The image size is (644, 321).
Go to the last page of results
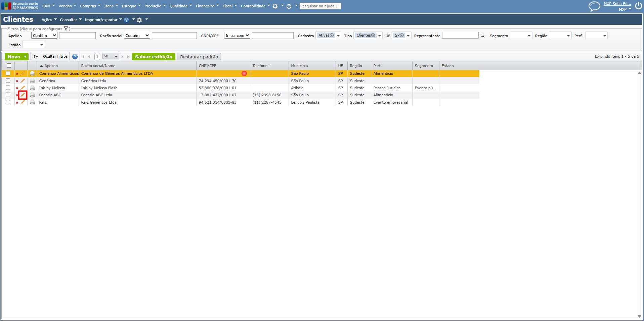click(x=128, y=57)
